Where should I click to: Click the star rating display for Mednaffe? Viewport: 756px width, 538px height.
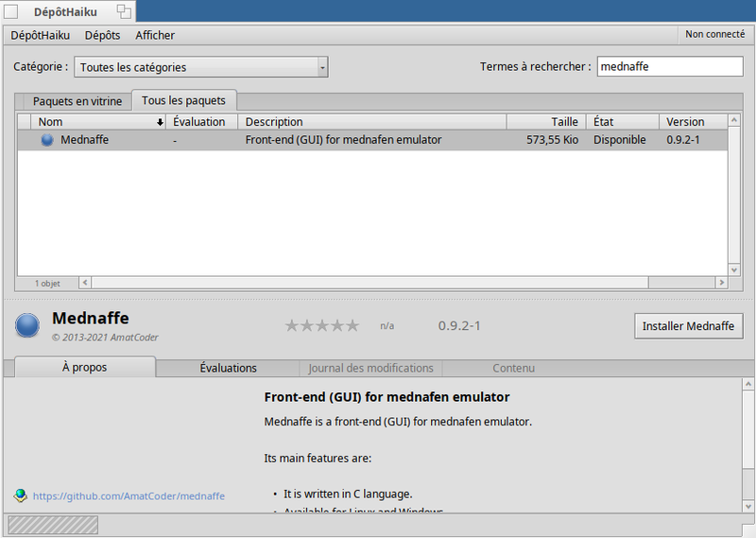[x=322, y=326]
